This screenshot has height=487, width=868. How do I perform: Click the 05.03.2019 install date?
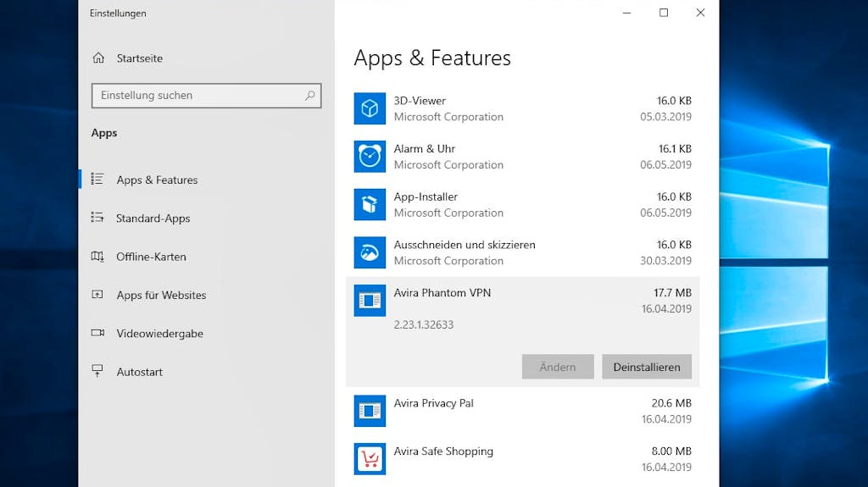tap(666, 117)
